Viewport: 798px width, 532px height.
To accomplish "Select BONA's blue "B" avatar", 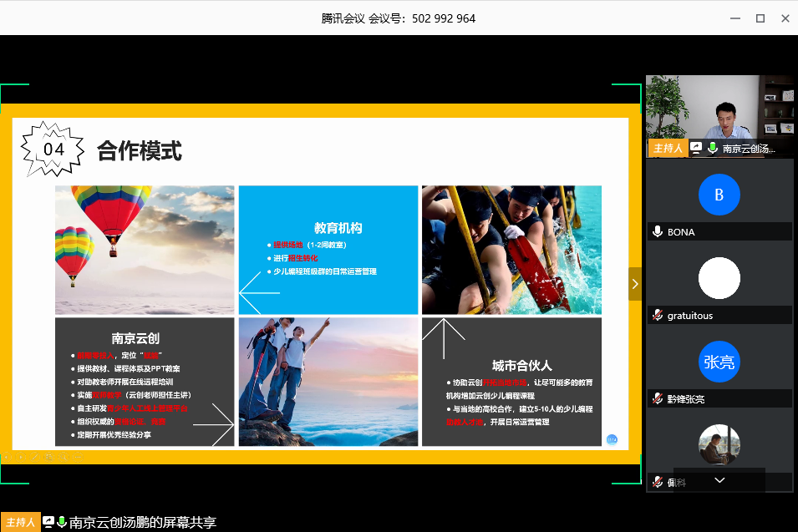I will point(719,195).
